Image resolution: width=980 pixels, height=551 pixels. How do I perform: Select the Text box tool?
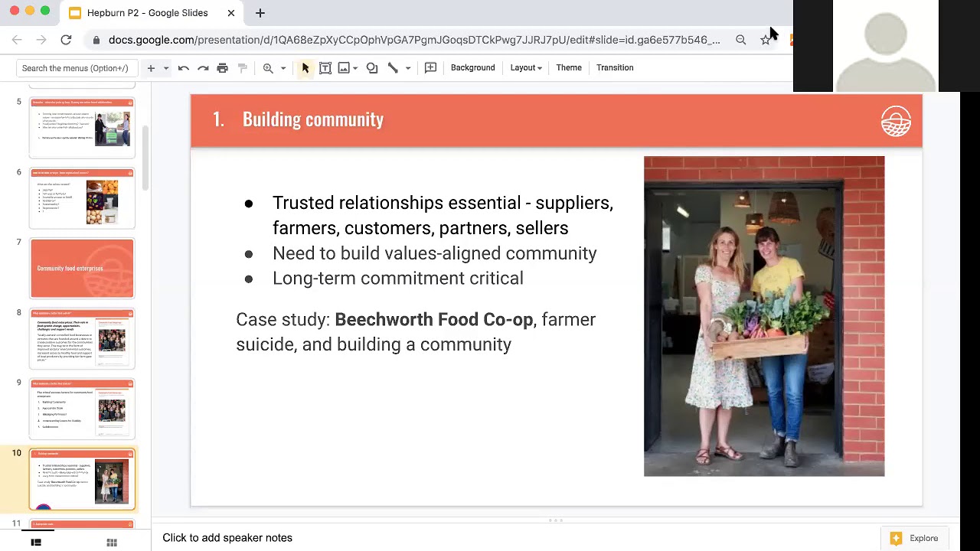325,68
